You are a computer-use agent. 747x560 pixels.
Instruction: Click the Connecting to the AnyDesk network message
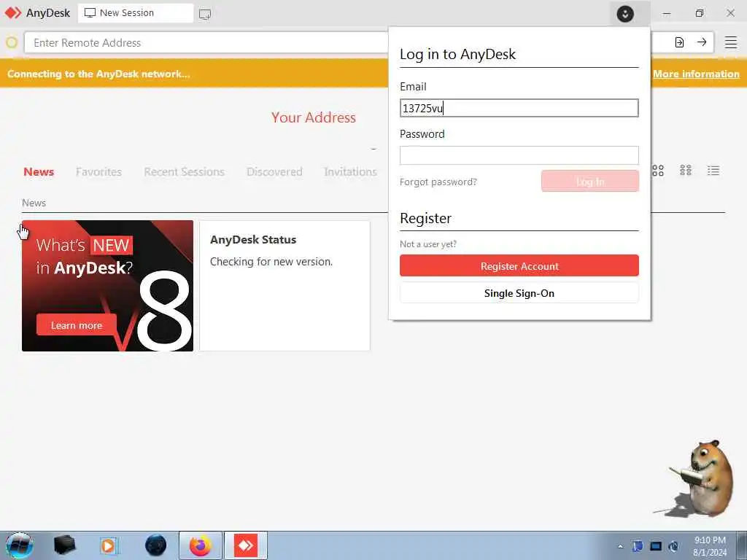98,74
